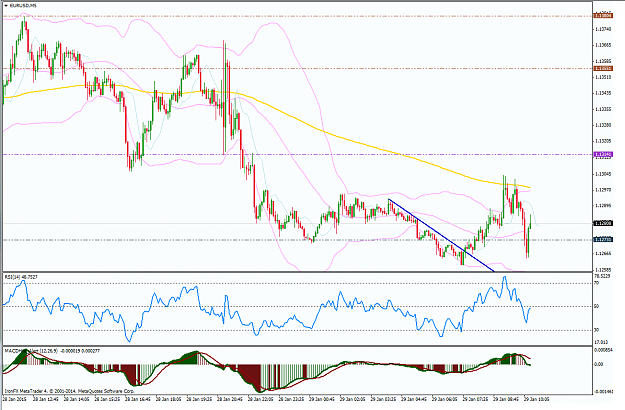The height and width of the screenshot is (410, 625).
Task: Click the 1.12665 price scale label
Action: 603,253
